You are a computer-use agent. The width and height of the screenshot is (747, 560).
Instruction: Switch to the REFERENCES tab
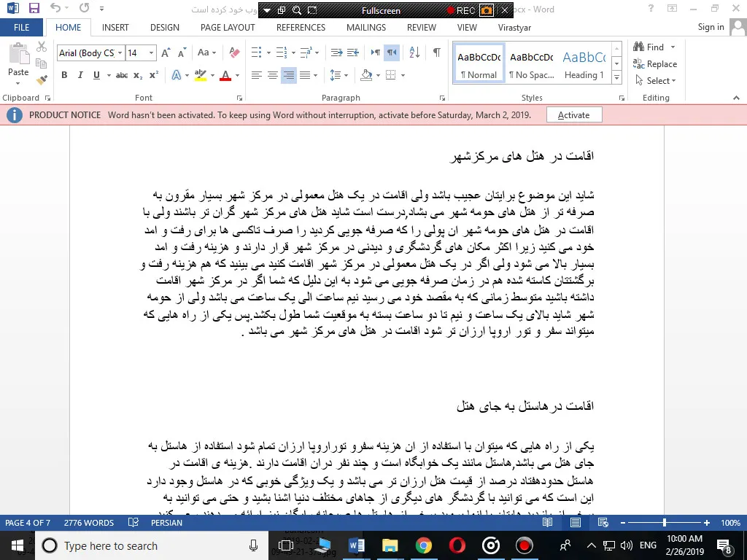301,28
